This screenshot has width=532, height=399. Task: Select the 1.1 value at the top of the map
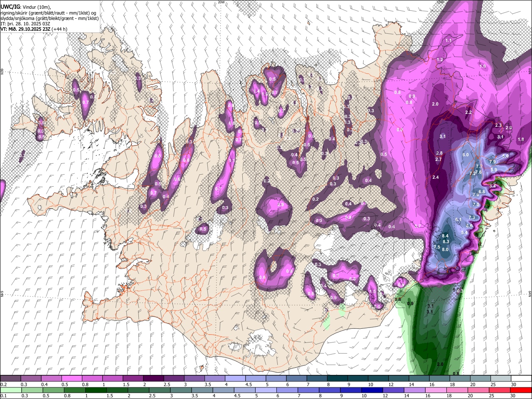(x=448, y=41)
